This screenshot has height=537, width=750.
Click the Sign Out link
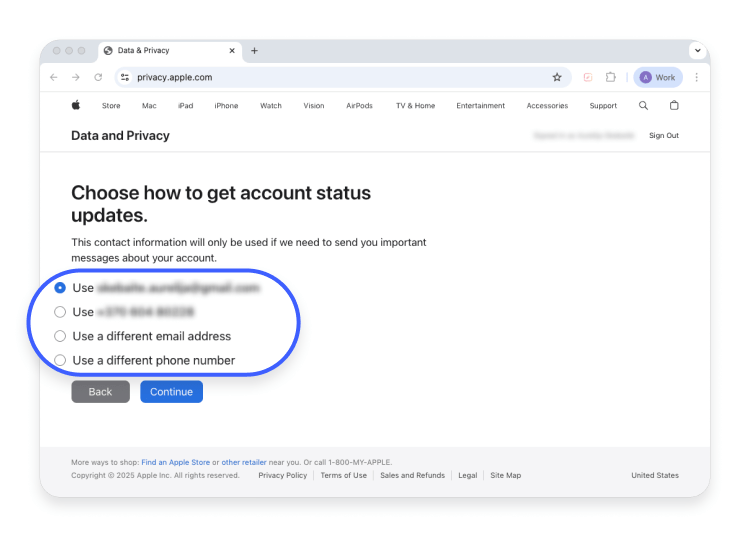tap(664, 135)
